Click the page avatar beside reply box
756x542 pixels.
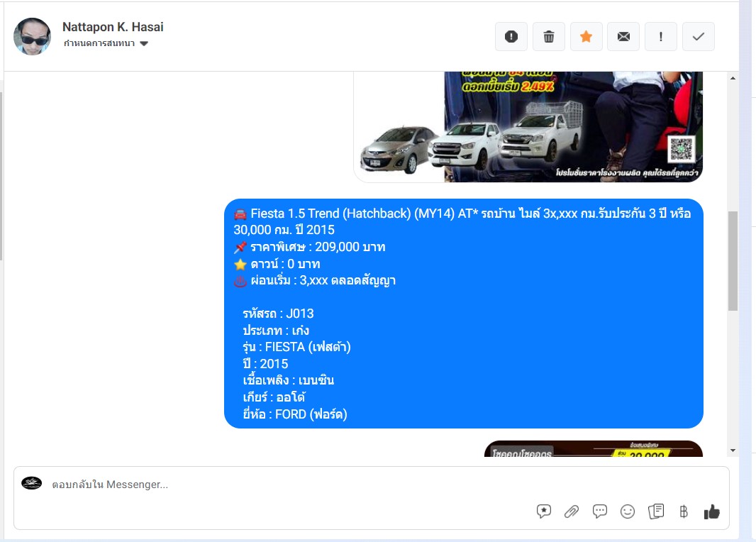tap(32, 483)
